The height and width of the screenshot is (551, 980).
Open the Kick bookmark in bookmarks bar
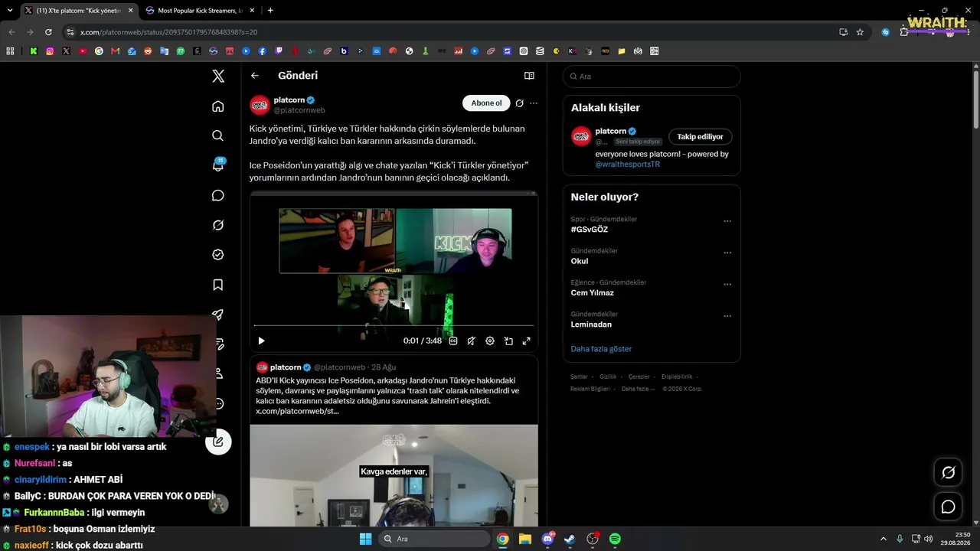pyautogui.click(x=34, y=51)
